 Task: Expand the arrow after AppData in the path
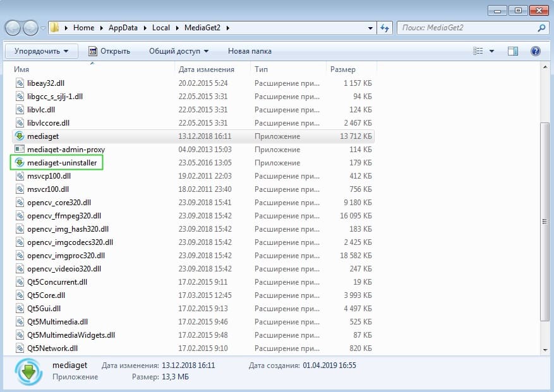145,28
